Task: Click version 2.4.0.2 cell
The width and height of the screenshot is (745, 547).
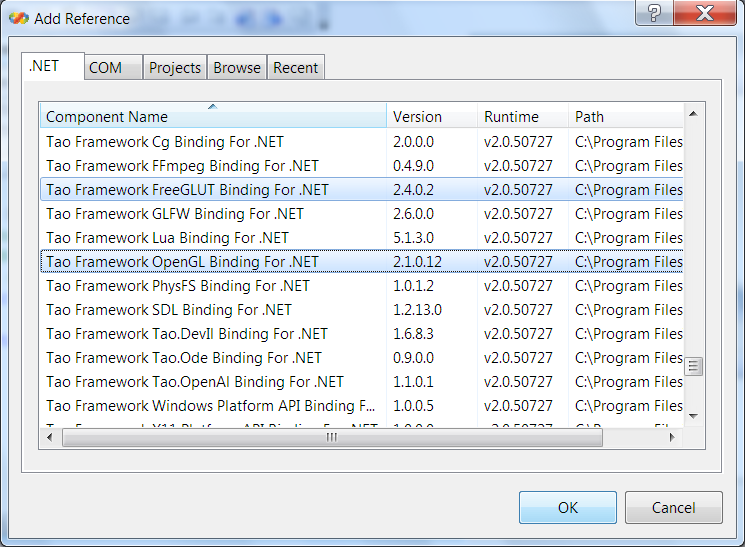Action: point(413,190)
